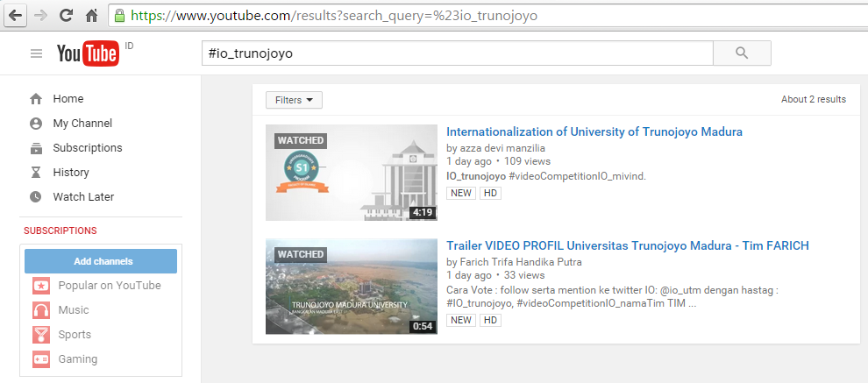Click the browser Home icon
This screenshot has height=383, width=868.
[91, 16]
